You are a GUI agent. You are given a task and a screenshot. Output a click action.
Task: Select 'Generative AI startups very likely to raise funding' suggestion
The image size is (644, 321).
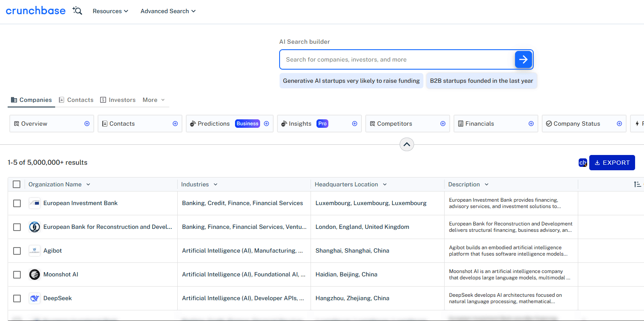pyautogui.click(x=352, y=81)
